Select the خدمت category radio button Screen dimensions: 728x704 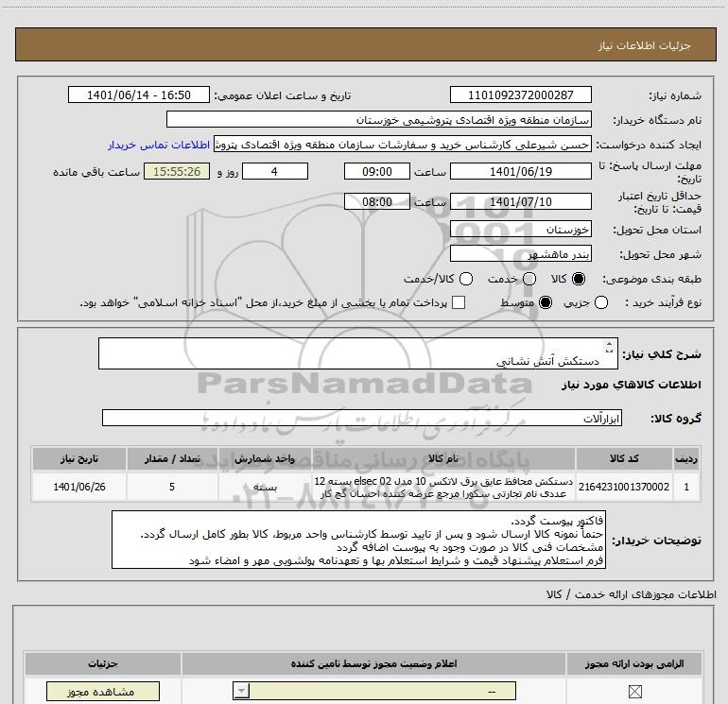[529, 279]
